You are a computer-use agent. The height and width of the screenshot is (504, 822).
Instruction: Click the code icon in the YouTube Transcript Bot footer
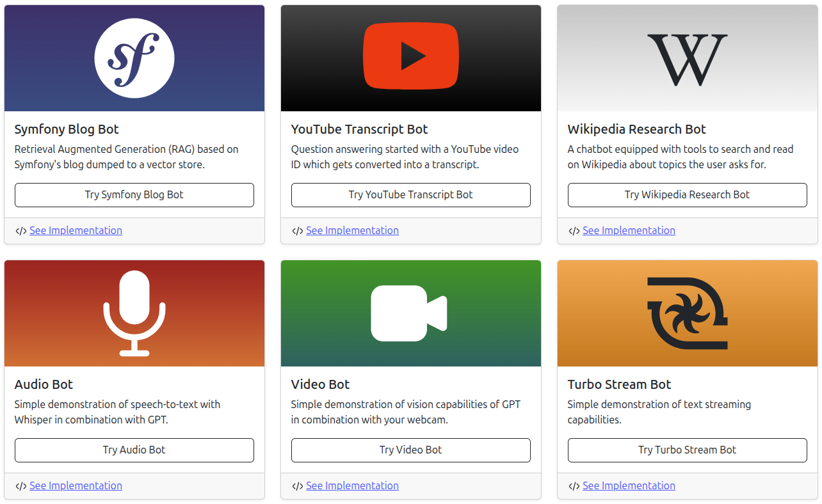pyautogui.click(x=297, y=231)
